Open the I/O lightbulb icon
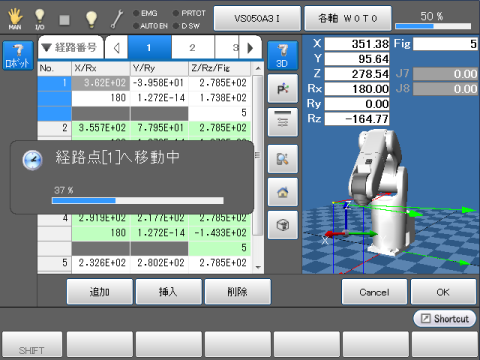Image resolution: width=480 pixels, height=360 pixels. (40, 19)
